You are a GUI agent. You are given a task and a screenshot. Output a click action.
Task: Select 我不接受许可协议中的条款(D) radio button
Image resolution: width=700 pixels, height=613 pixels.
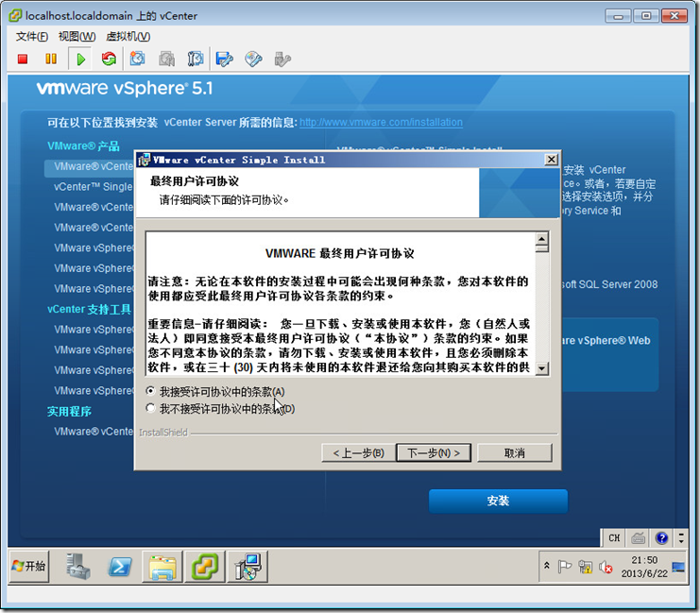pos(150,408)
